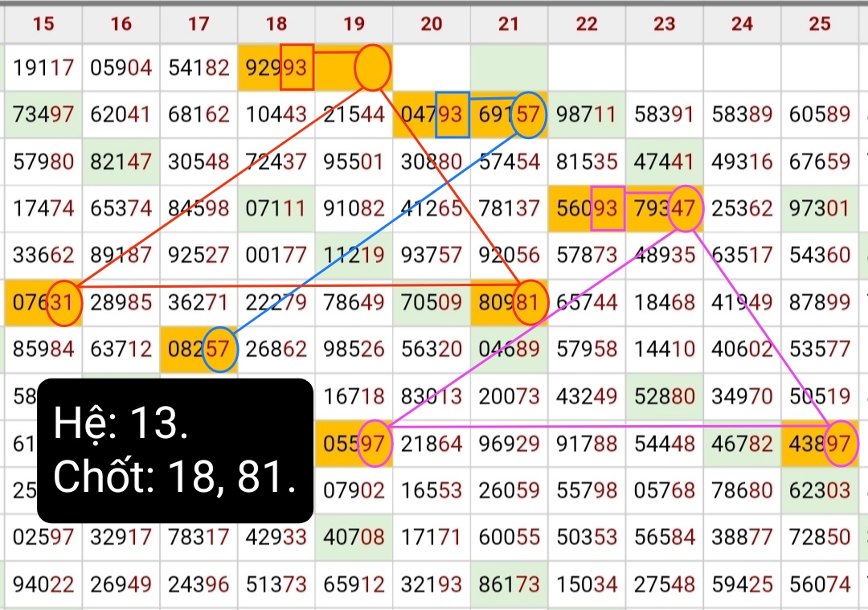
Task: Click column header 23
Action: pyautogui.click(x=665, y=24)
